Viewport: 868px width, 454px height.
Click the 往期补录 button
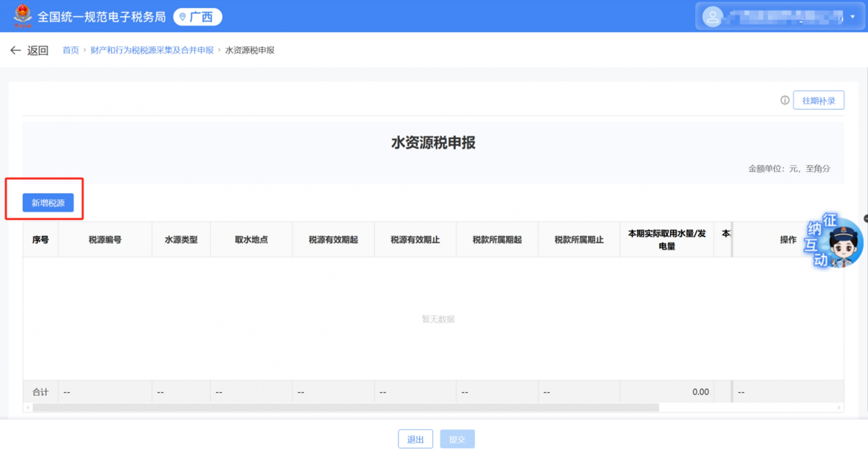[818, 100]
